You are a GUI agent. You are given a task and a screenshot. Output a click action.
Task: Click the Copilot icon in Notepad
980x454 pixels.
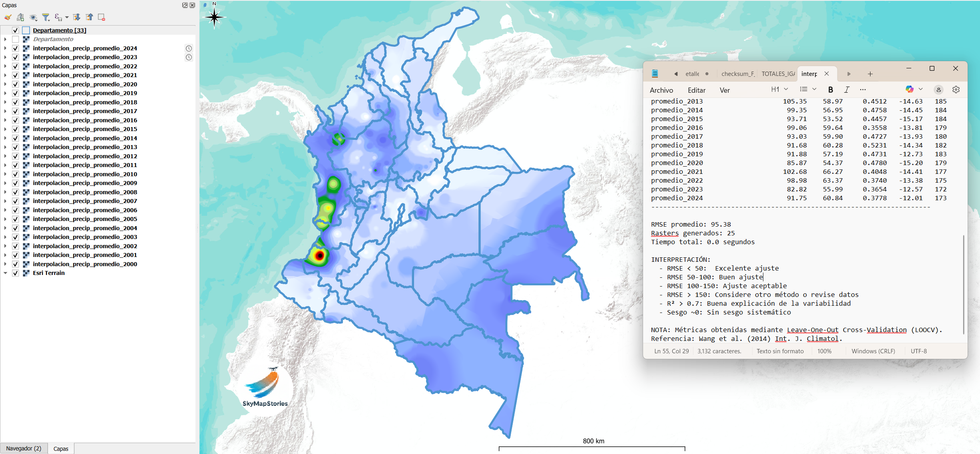[910, 89]
